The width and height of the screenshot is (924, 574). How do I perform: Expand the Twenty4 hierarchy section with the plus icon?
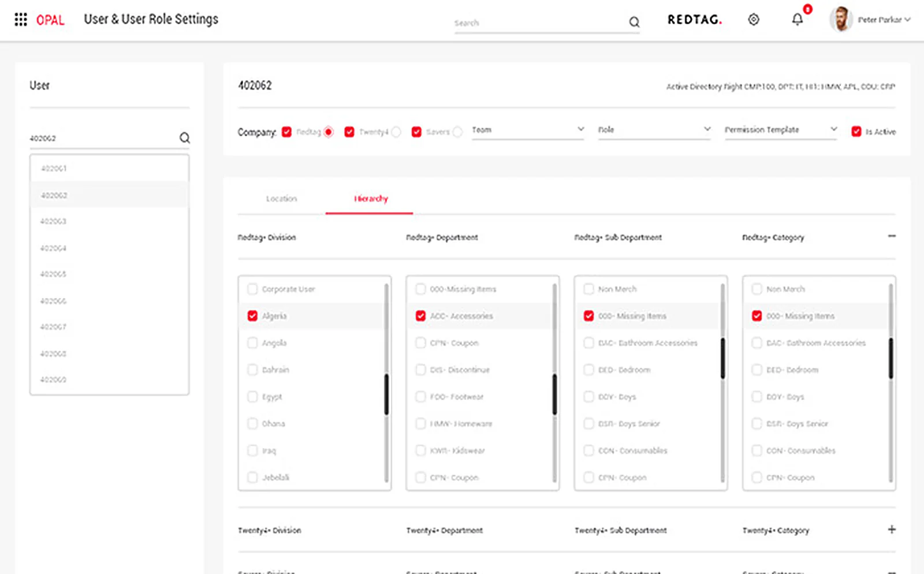[x=892, y=530]
